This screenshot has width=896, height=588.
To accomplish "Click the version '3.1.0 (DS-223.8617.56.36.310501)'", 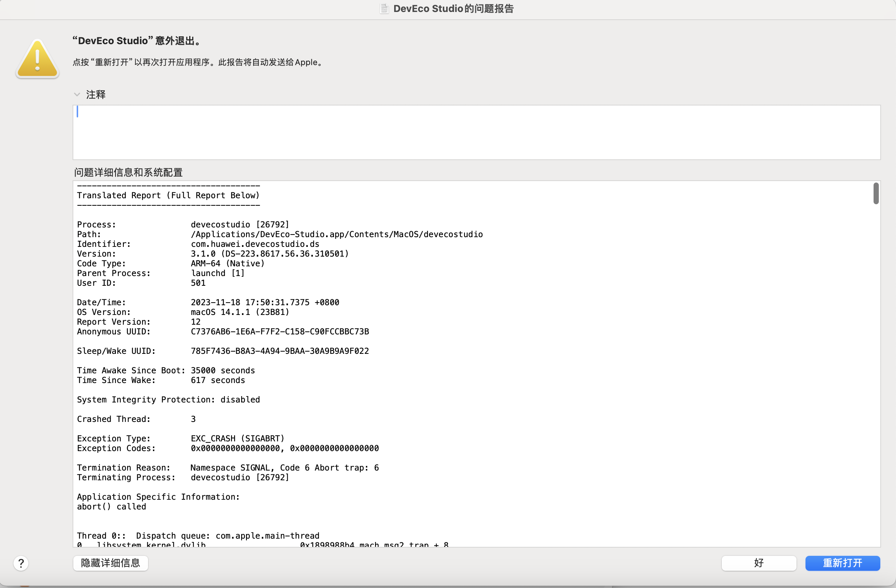I will 270,254.
